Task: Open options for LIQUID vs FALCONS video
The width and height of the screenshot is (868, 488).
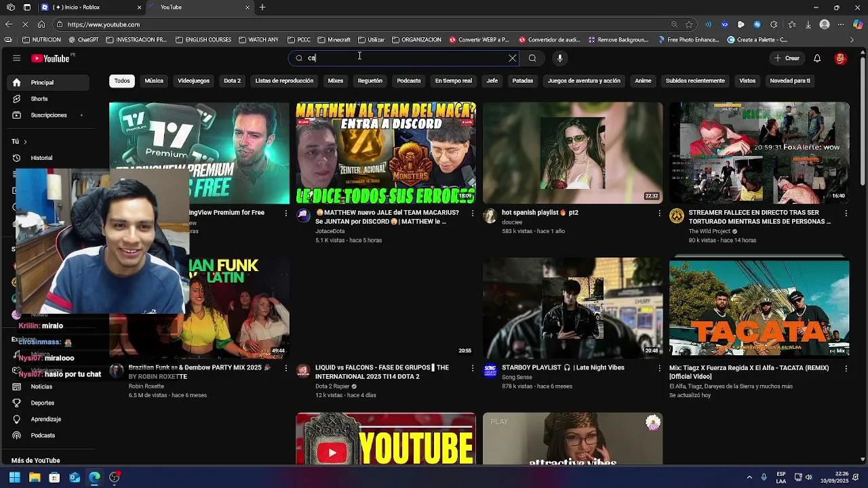Action: [x=473, y=369]
